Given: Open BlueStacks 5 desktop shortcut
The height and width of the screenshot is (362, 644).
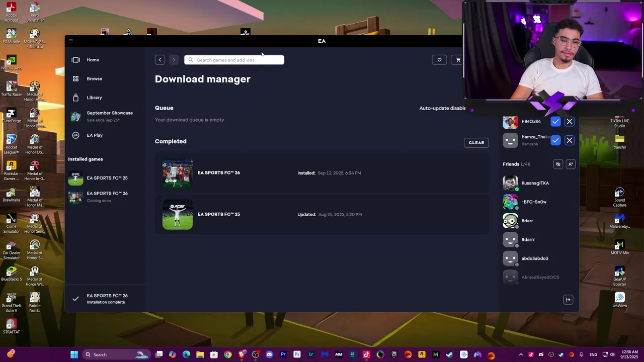Looking at the screenshot, I should (x=11, y=274).
